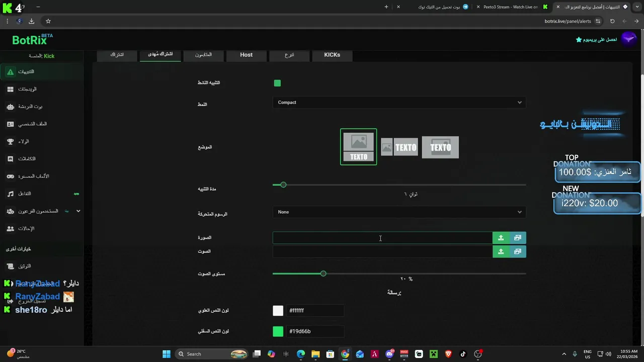
Task: Bookmark this page with star icon
Action: click(48, 21)
